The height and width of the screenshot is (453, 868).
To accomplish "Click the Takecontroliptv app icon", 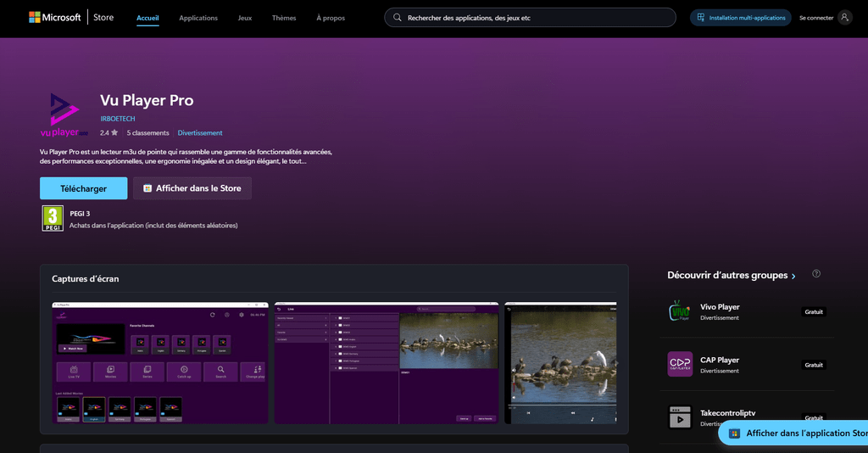I will coord(680,417).
